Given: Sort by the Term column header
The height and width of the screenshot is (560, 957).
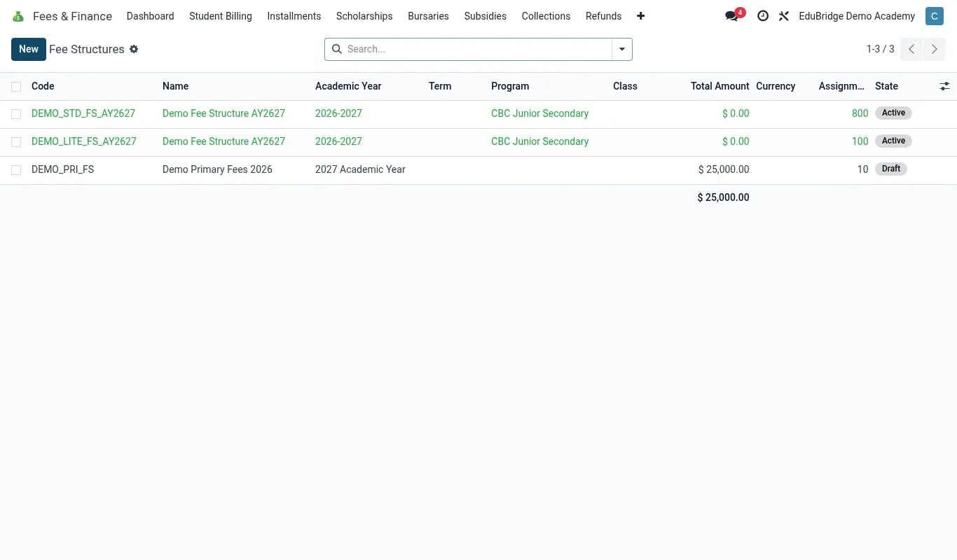Looking at the screenshot, I should point(440,86).
